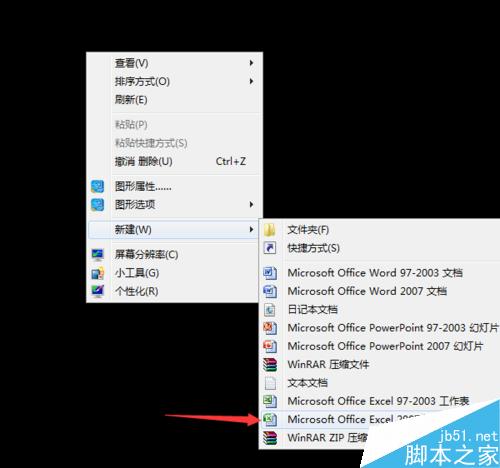Screen dimensions: 500x468
Task: Expand the 查看(V) submenu arrow
Action: 251,63
